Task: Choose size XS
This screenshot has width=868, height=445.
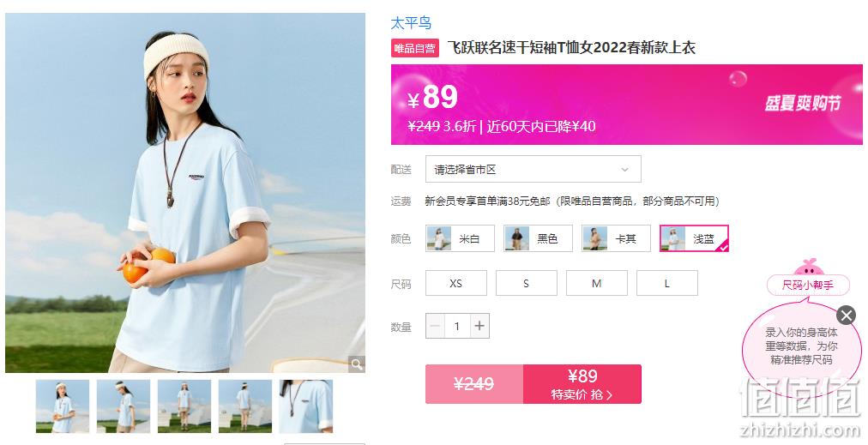Action: pos(456,284)
